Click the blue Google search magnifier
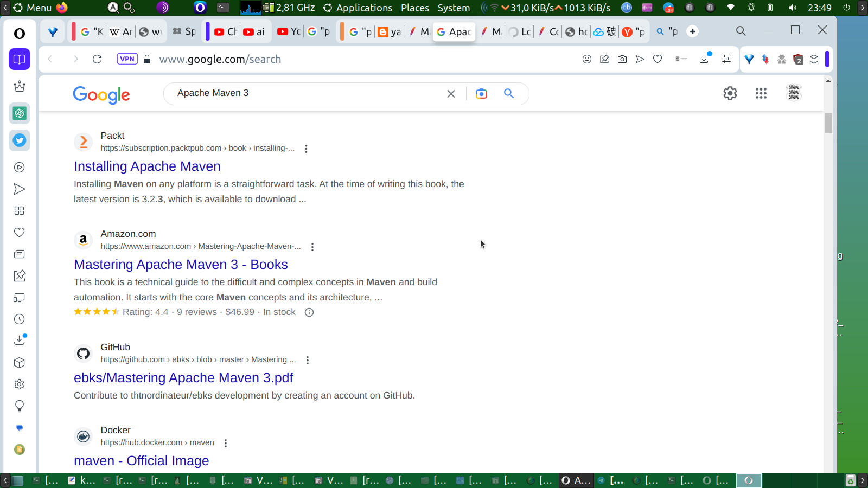Screen dimensions: 868x488 (509, 93)
